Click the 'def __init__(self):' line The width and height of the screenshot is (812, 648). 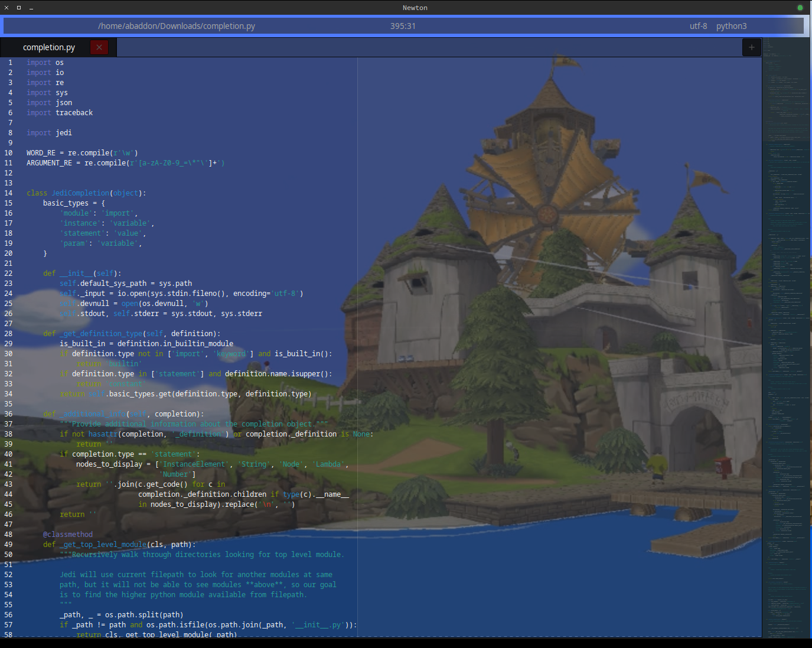click(82, 273)
